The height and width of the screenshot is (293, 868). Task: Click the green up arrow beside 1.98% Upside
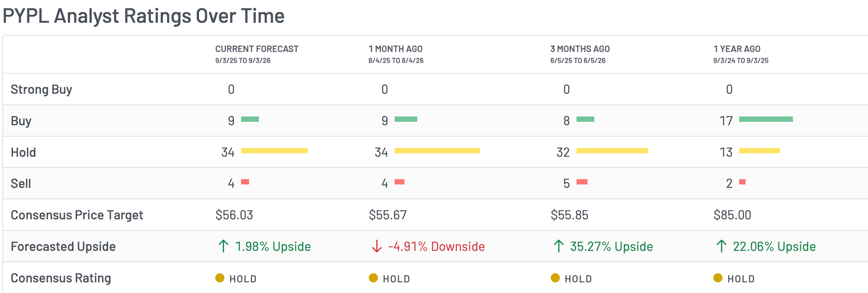224,246
